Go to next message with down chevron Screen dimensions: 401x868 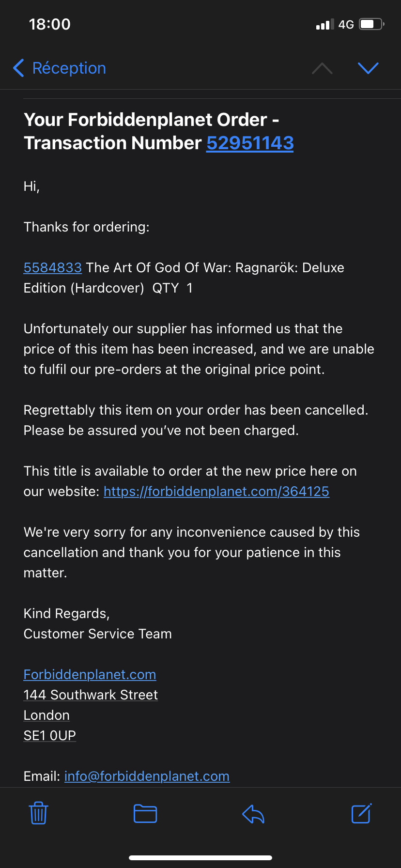pos(368,68)
